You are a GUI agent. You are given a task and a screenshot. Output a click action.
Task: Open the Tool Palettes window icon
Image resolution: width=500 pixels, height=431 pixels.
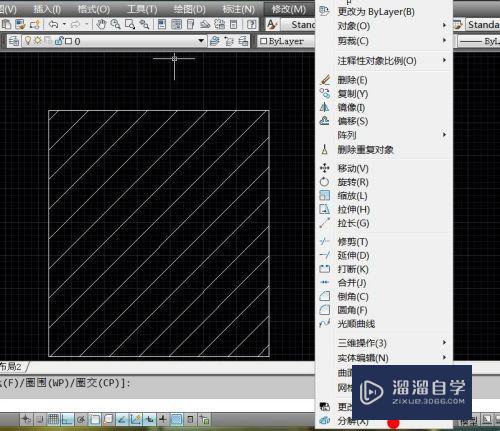[191, 24]
